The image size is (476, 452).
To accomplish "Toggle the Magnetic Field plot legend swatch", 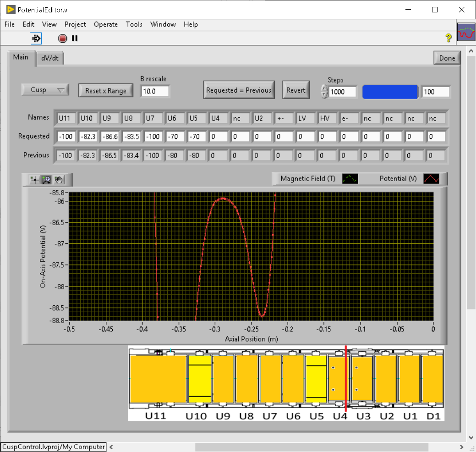I will (350, 179).
